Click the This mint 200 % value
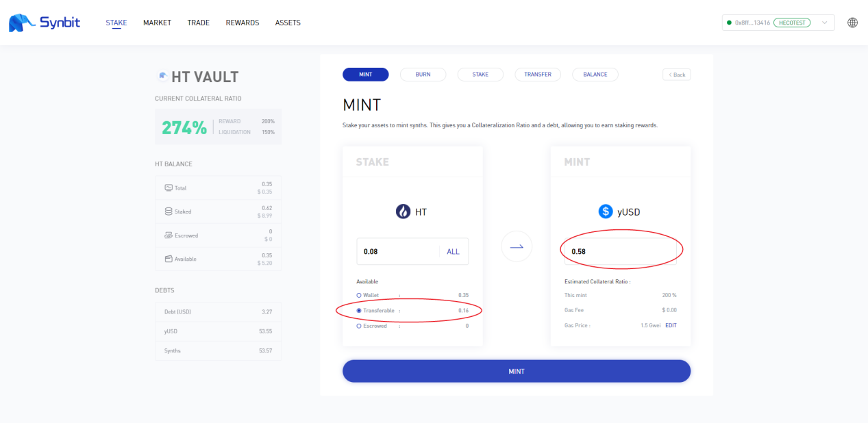The height and width of the screenshot is (423, 868). (669, 295)
